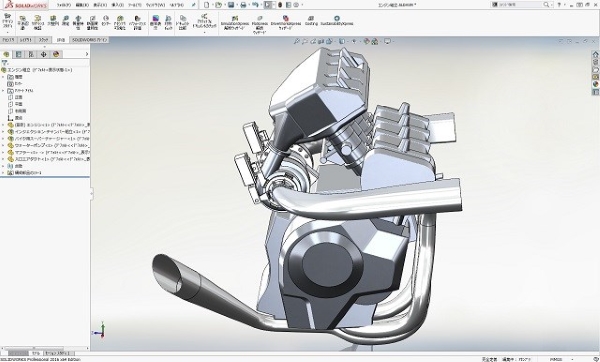Viewport: 600px width, 362px height.
Task: Click the Design Study ribbon button
Action: click(x=7, y=22)
